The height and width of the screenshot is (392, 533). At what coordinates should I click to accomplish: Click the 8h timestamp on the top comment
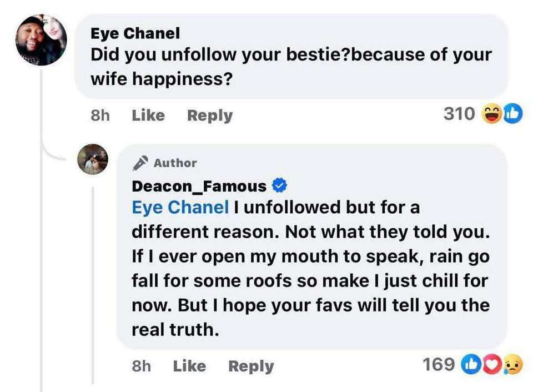[x=100, y=115]
